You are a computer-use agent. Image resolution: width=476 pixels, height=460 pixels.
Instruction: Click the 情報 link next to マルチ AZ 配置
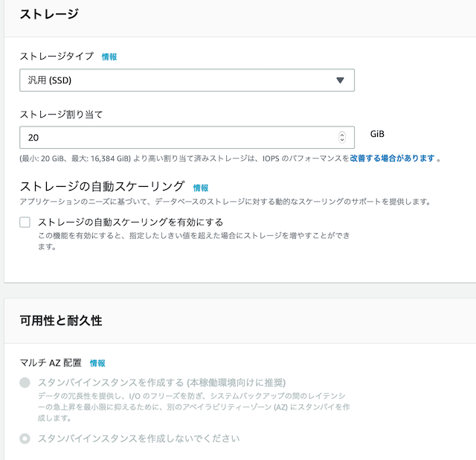click(x=97, y=363)
